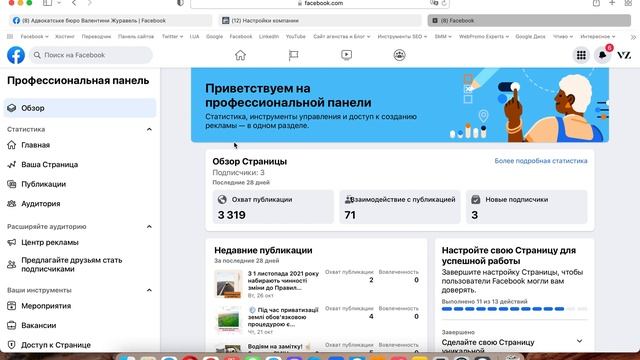Click the bookmarks grid icon in favorites bar
Screen dimensions: 640x360
coord(10,36)
